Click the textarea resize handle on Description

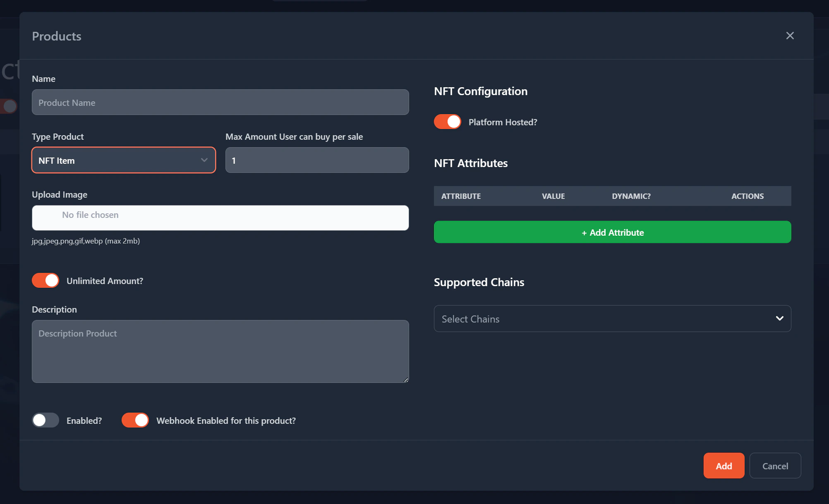click(405, 380)
